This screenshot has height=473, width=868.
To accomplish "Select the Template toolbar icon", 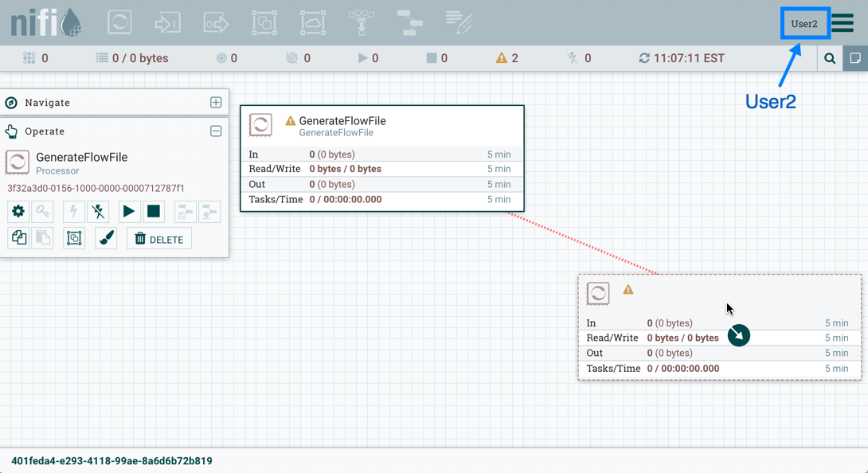I will click(x=410, y=22).
